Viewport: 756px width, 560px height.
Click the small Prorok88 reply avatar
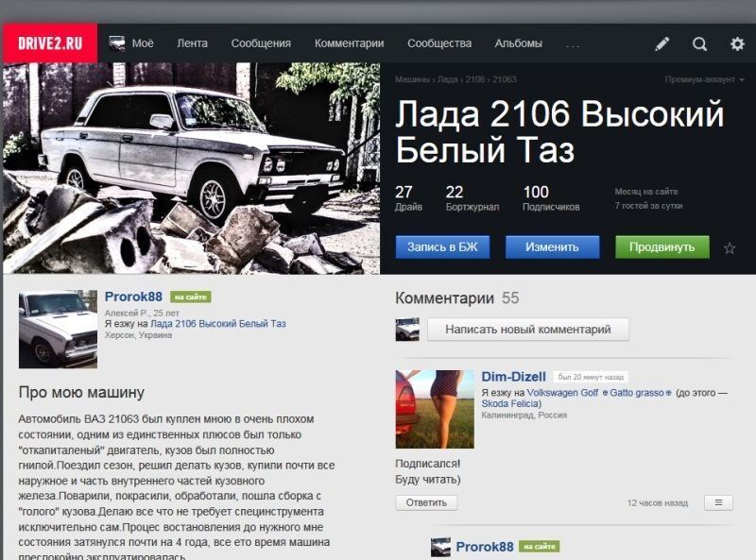point(440,547)
